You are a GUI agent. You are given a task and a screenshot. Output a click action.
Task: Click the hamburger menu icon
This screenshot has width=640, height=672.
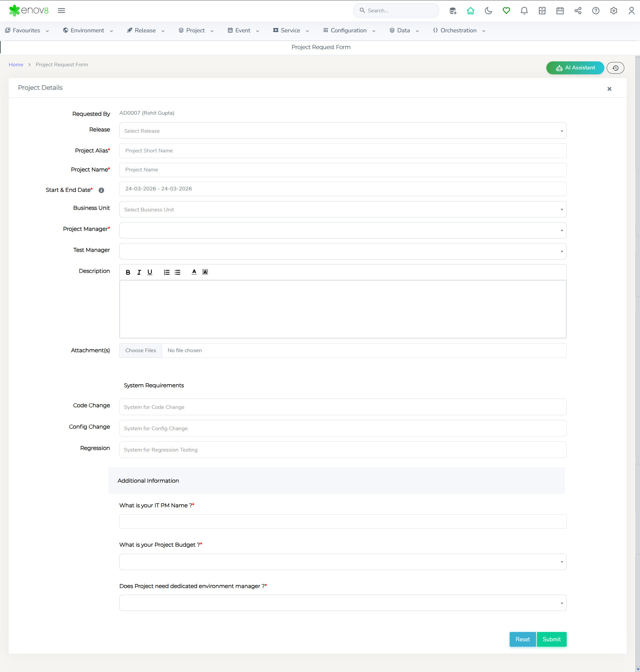pos(61,11)
